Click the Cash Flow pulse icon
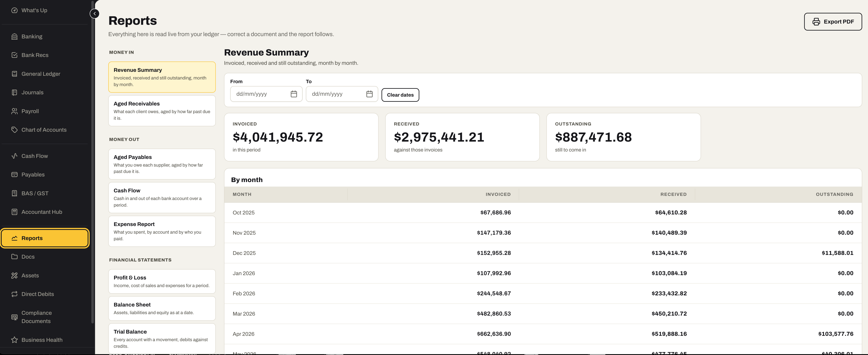The height and width of the screenshot is (355, 868). 14,156
